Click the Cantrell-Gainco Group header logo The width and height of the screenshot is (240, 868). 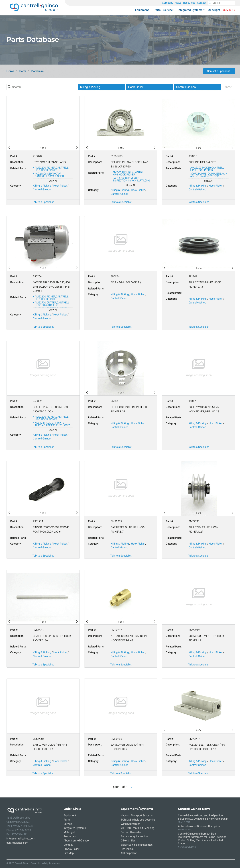34,7
